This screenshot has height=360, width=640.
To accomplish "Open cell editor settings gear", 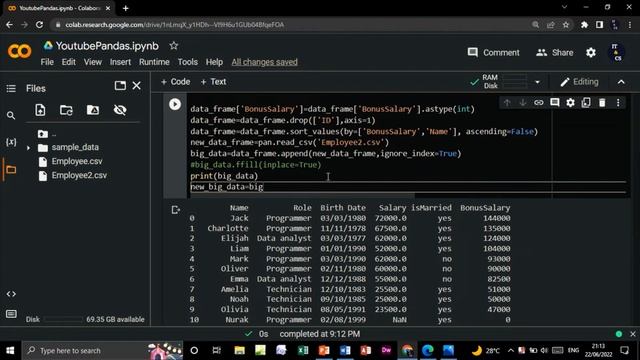I will (570, 103).
